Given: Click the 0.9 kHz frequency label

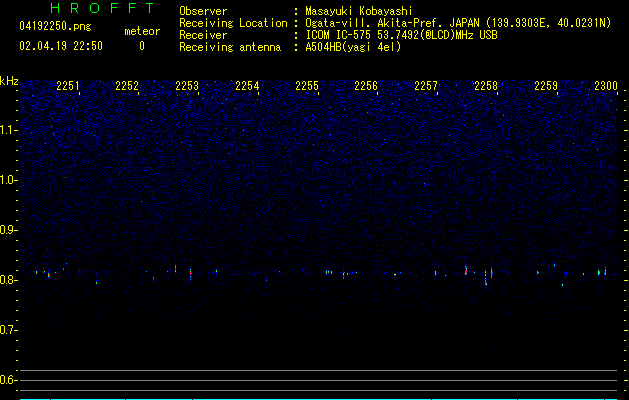Looking at the screenshot, I should (9, 230).
